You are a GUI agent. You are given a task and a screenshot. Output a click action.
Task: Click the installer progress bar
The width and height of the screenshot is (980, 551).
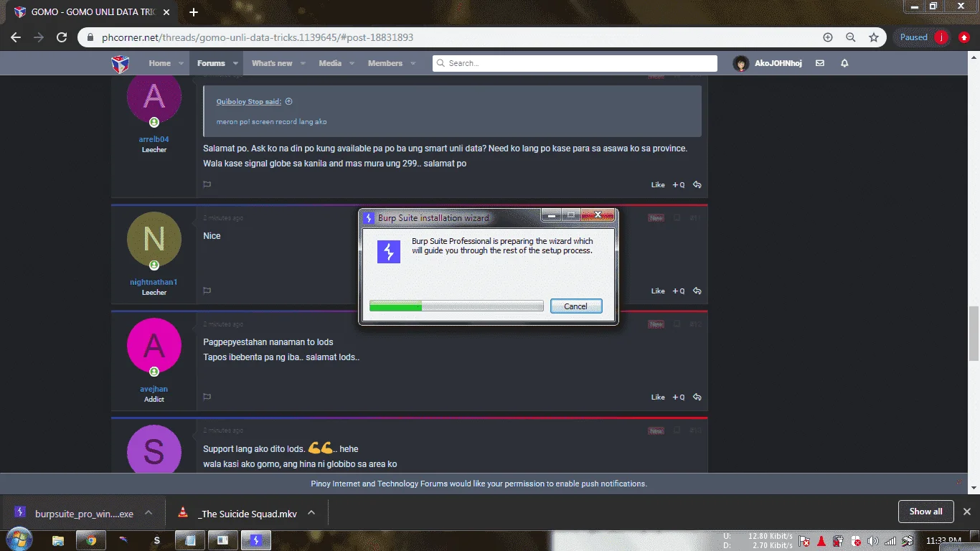pos(456,306)
